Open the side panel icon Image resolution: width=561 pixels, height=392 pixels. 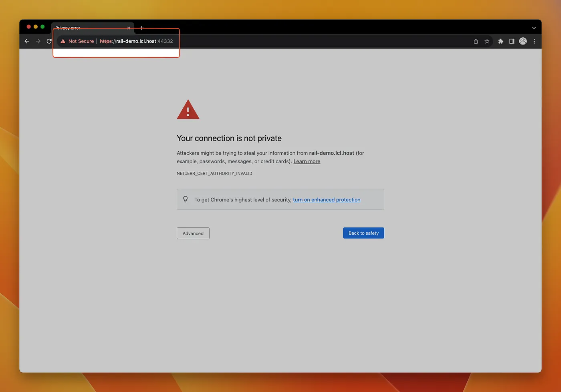coord(512,41)
